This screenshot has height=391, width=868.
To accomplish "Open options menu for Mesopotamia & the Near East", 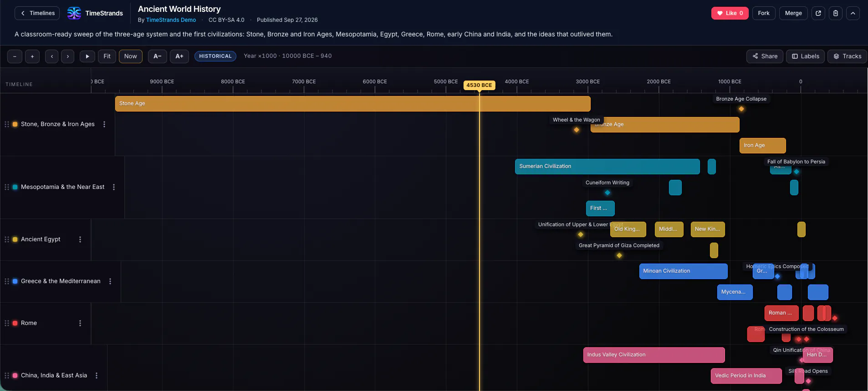I will 114,187.
